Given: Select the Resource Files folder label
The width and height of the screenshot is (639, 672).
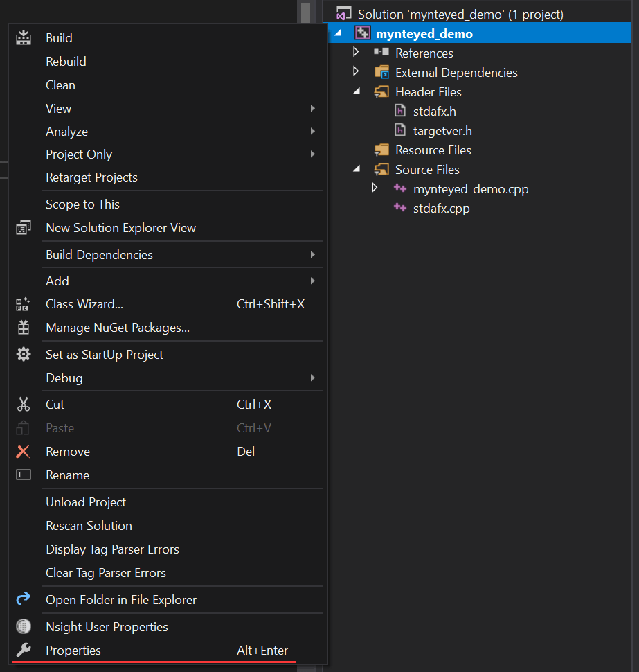Looking at the screenshot, I should click(433, 150).
